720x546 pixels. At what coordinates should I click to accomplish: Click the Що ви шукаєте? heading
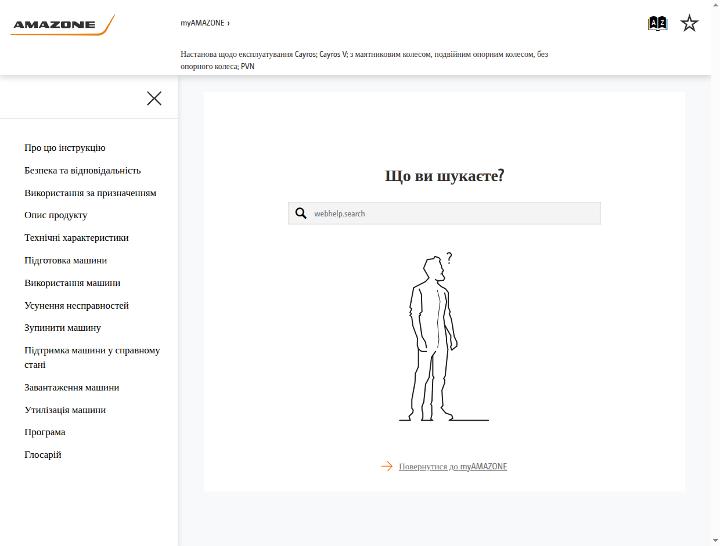point(444,175)
